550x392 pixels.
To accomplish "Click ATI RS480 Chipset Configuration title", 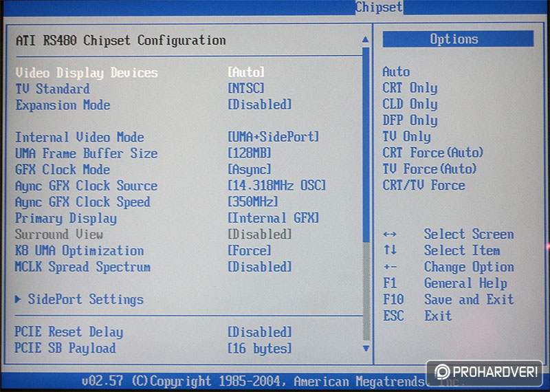I will [121, 41].
